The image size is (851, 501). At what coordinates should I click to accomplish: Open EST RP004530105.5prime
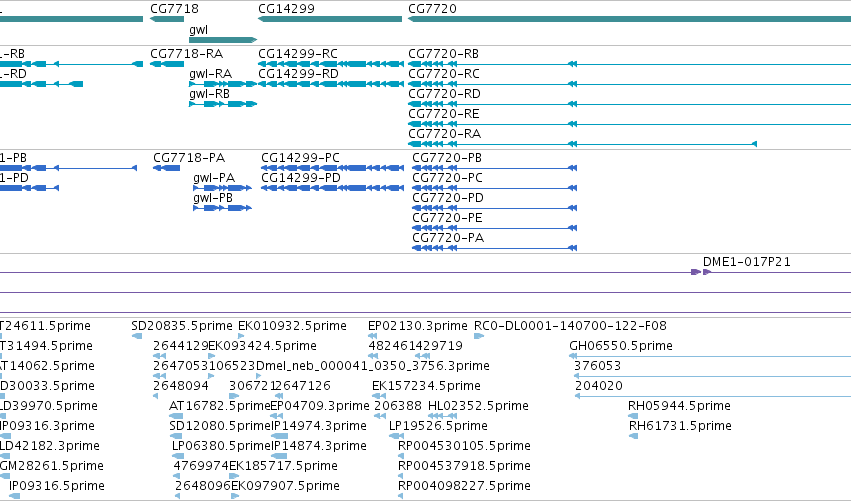[464, 447]
